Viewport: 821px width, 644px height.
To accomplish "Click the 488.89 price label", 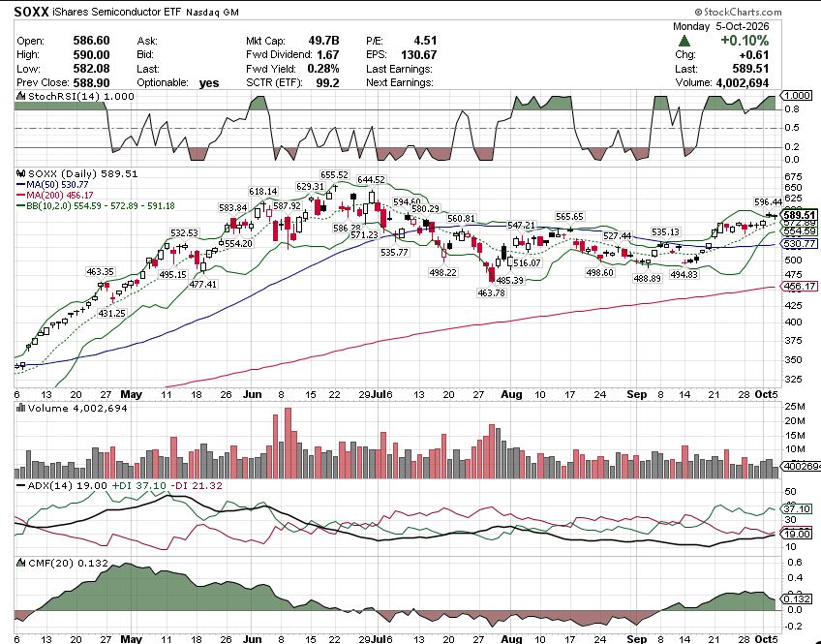I will coord(647,279).
